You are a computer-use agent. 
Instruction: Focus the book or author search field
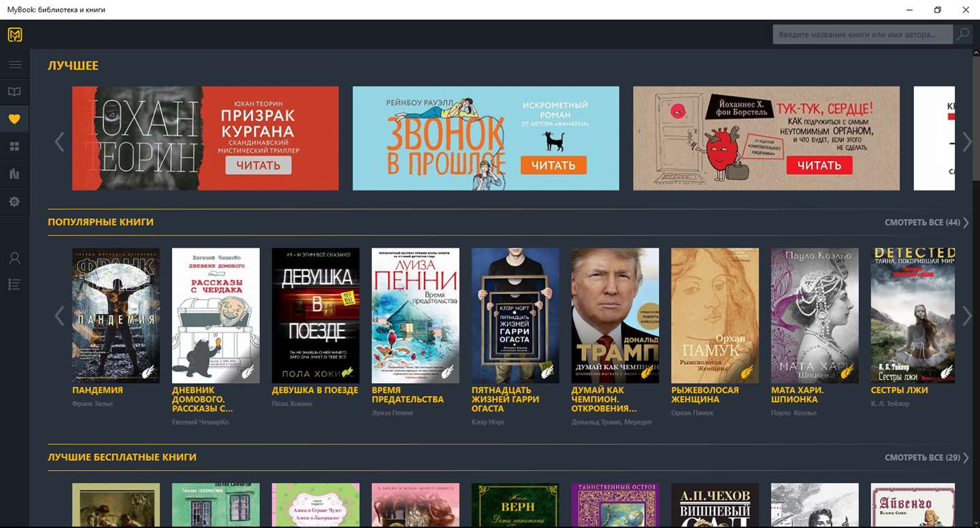(x=863, y=35)
